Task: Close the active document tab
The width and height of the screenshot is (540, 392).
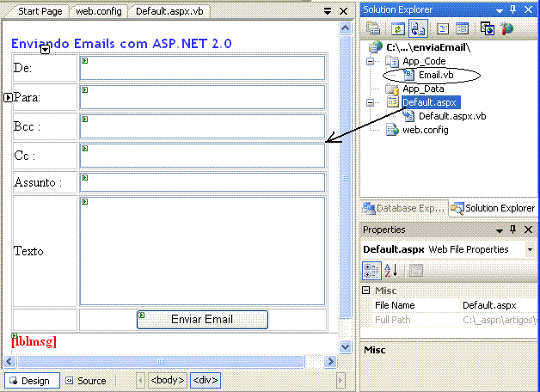Action: 343,11
